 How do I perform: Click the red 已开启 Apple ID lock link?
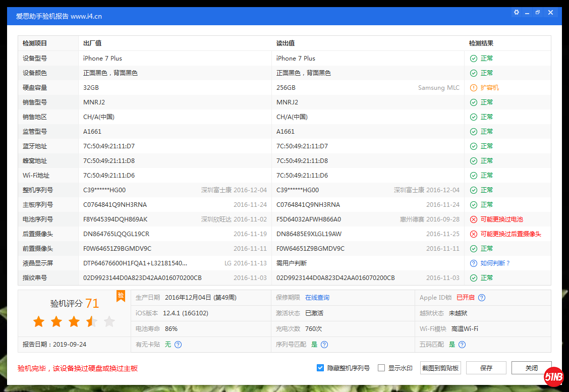(x=466, y=298)
